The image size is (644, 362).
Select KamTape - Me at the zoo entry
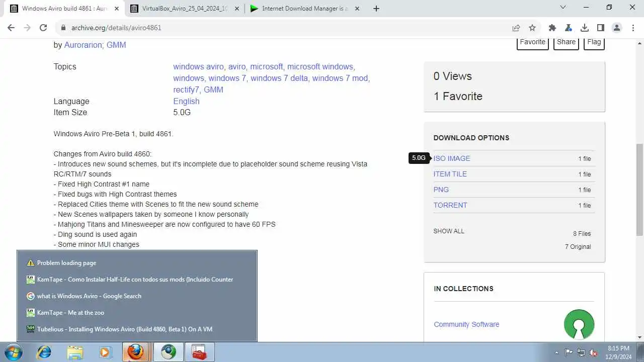click(x=137, y=313)
